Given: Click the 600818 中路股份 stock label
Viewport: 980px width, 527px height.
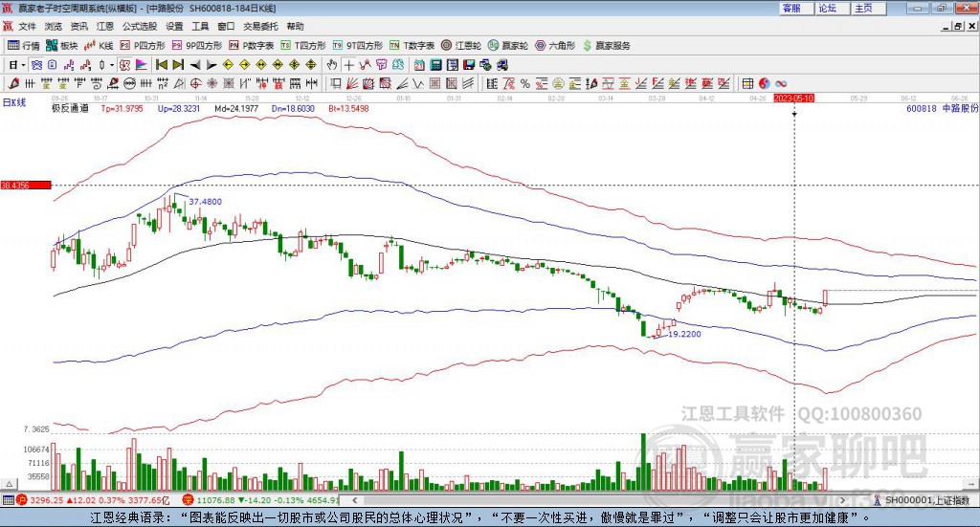Looking at the screenshot, I should 942,108.
